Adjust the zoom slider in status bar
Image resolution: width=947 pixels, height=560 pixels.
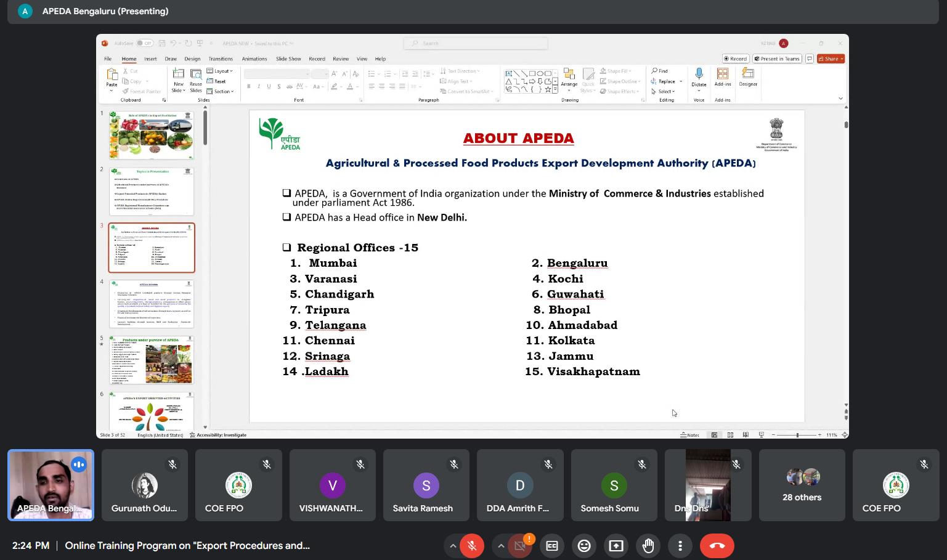coord(797,435)
